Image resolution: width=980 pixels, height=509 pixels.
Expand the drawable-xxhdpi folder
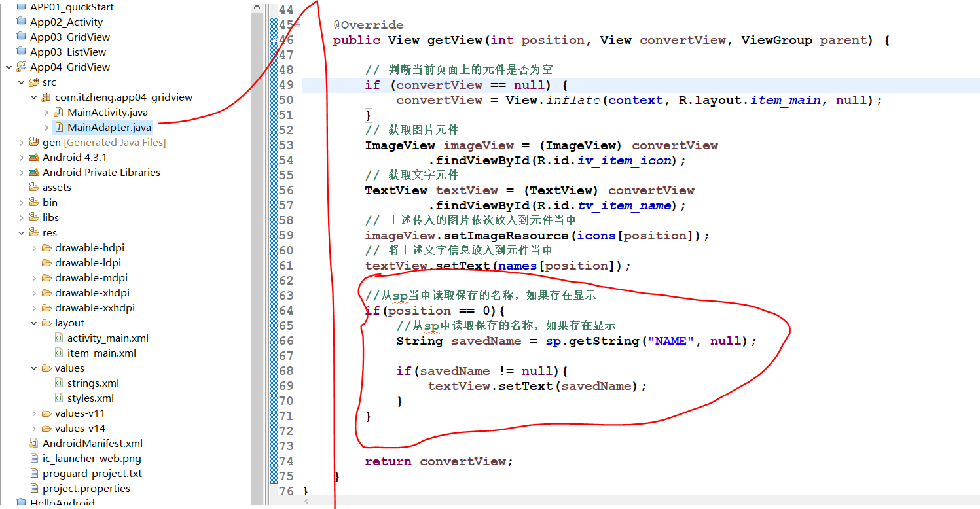[x=33, y=308]
